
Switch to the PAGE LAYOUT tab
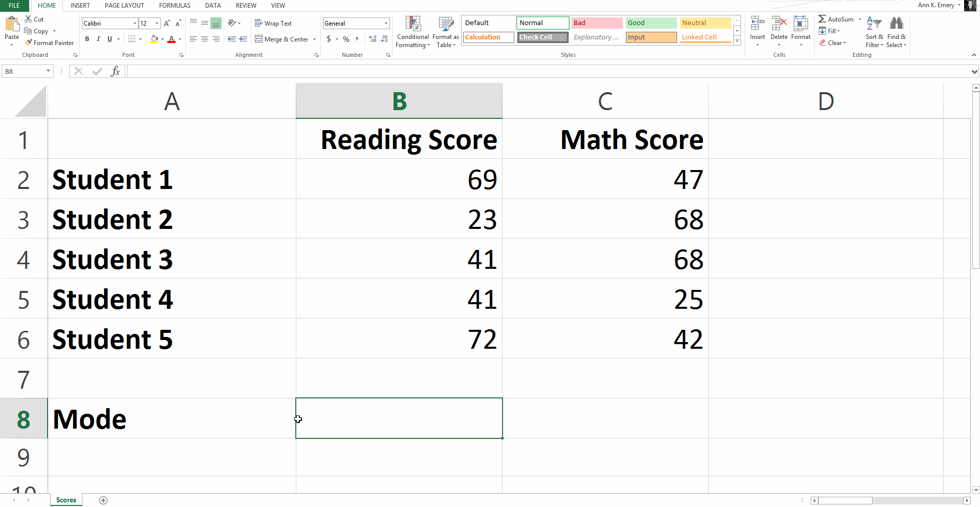pos(124,6)
